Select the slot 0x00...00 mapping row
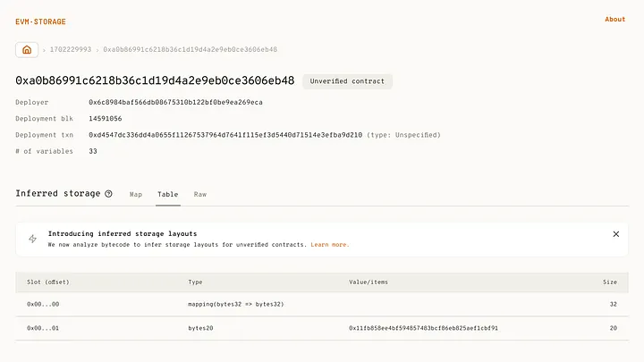 [x=322, y=305]
